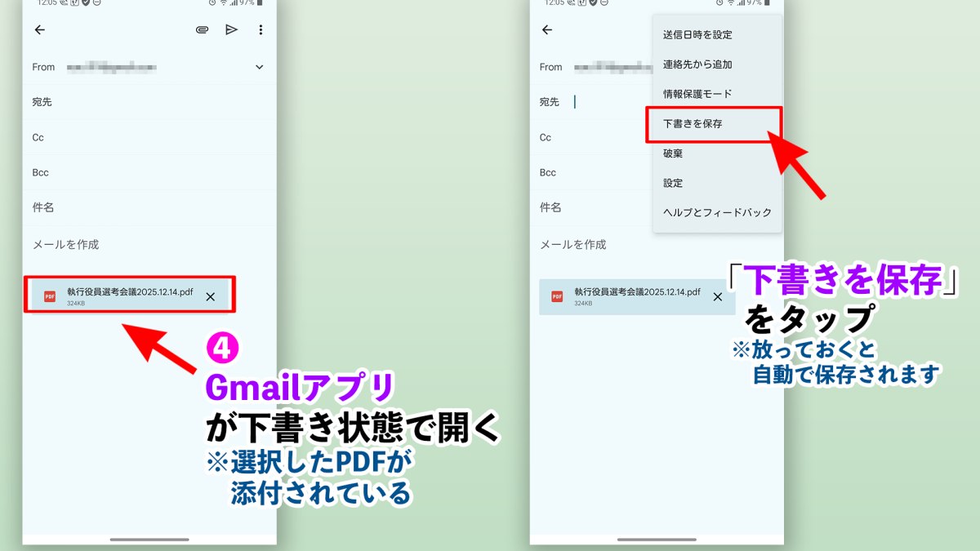The height and width of the screenshot is (551, 980).
Task: Tap the paperclip attach file icon
Action: pyautogui.click(x=202, y=30)
